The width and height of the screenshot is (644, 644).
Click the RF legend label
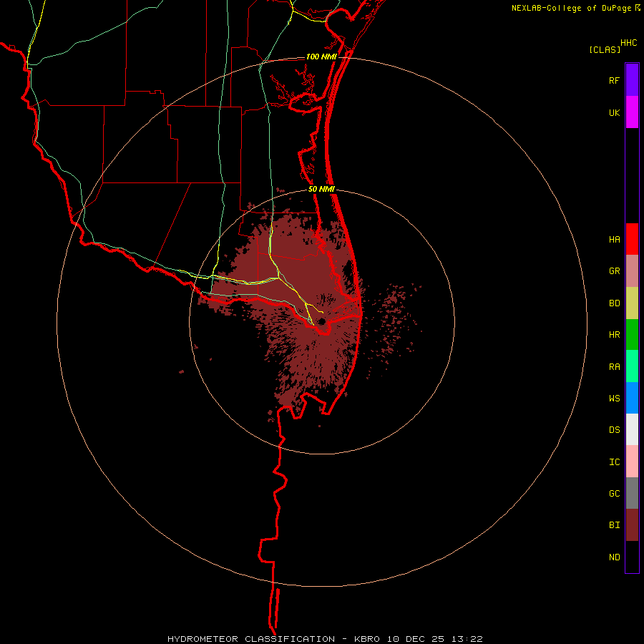point(614,81)
